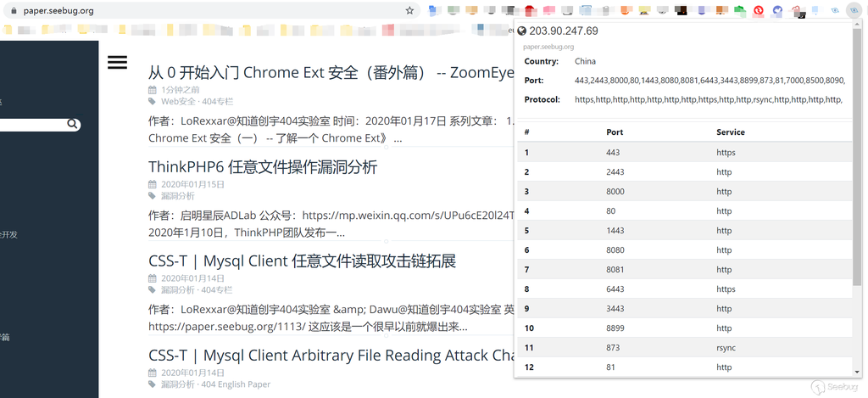Click the active ZoomEye eye extension icon
This screenshot has width=868, height=398.
(855, 11)
